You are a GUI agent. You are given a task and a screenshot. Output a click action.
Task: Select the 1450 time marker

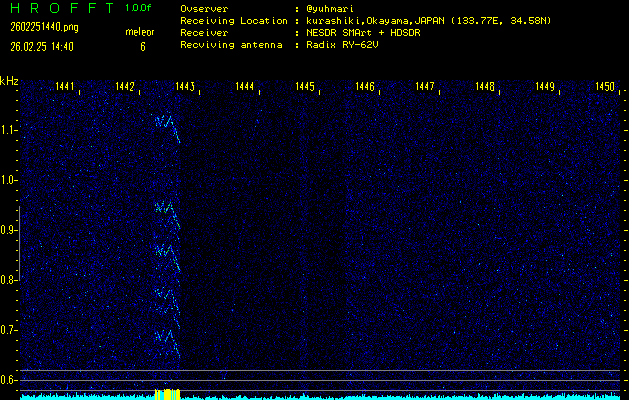click(x=604, y=88)
